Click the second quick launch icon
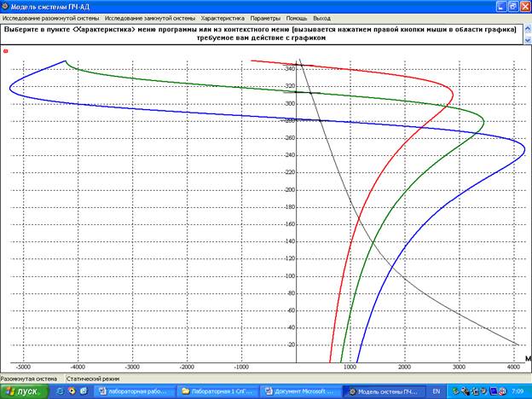532x399 pixels. [72, 391]
